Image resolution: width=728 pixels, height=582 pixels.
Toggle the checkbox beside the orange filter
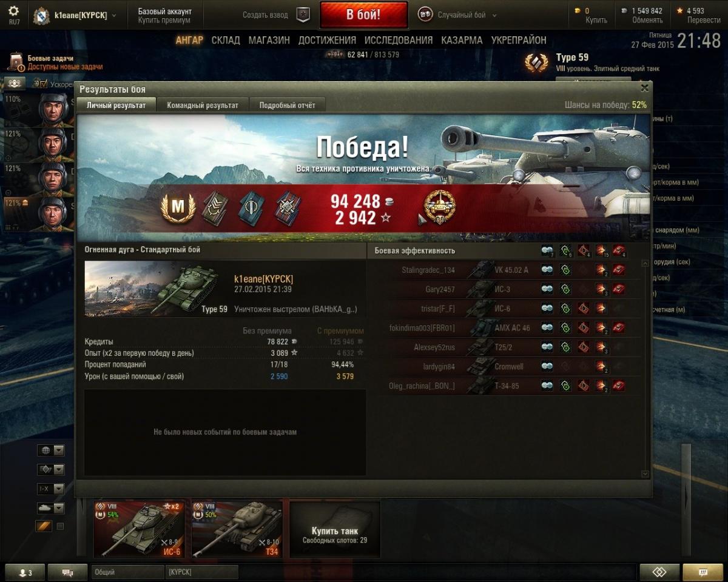coord(60,526)
